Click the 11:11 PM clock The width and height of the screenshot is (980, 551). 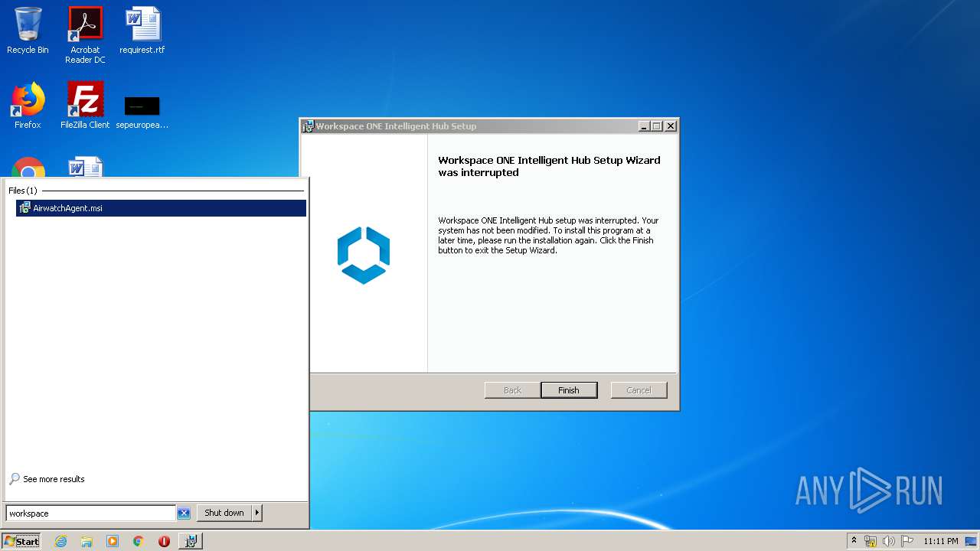[x=940, y=541]
